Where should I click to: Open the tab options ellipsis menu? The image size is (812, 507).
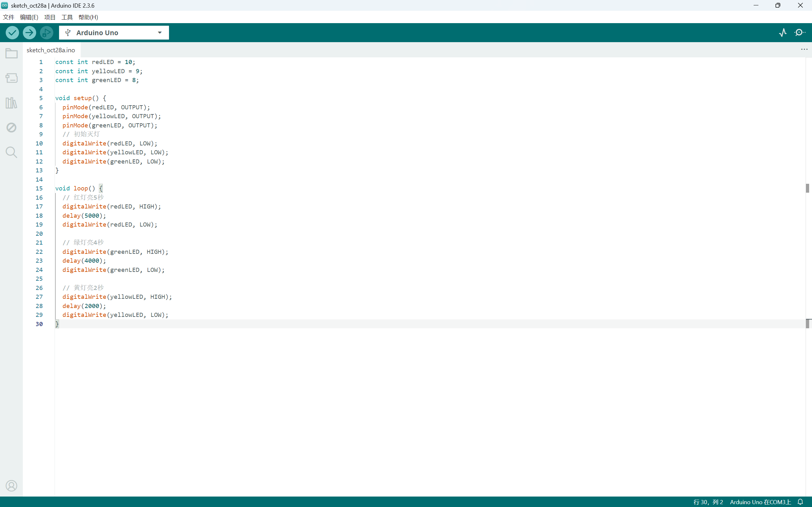804,49
